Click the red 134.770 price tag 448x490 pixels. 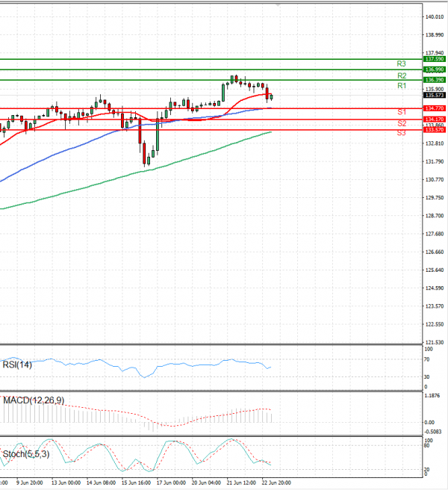click(435, 108)
